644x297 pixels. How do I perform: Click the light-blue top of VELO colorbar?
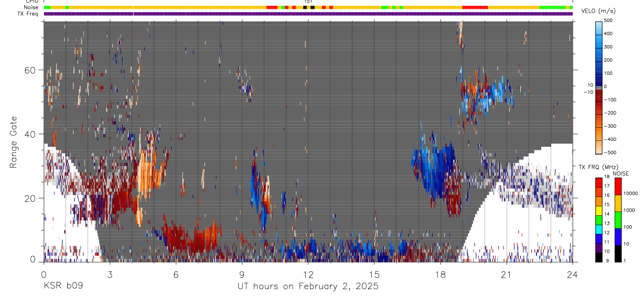point(599,29)
